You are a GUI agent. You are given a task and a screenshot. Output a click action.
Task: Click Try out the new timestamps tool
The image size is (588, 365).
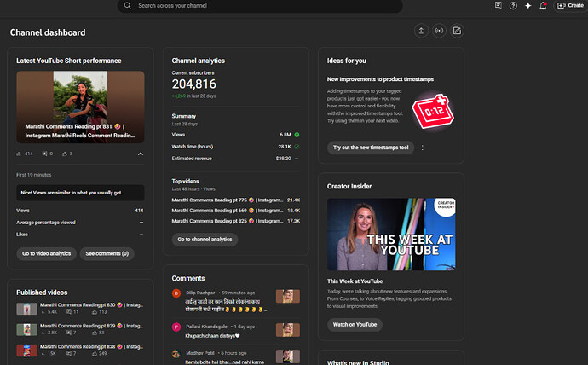pos(371,148)
